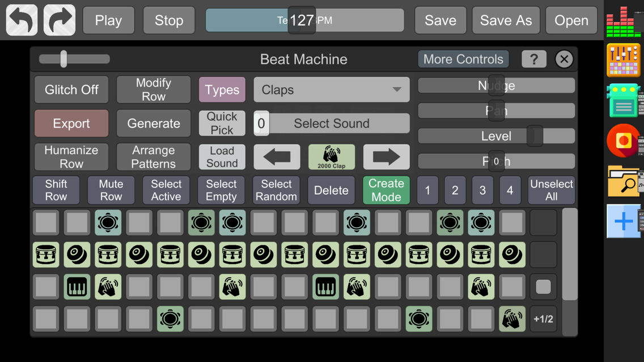This screenshot has width=644, height=362.
Task: Click Humanize Row
Action: 71,157
